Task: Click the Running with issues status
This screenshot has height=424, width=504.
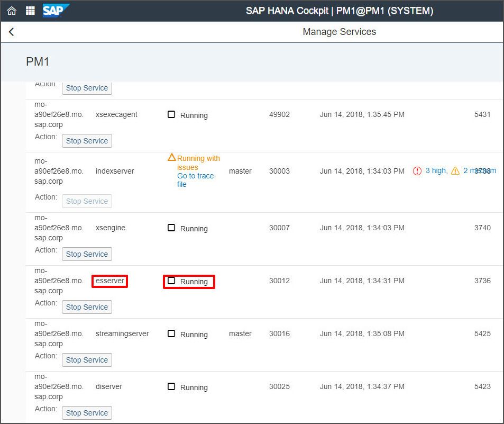Action: pos(198,163)
